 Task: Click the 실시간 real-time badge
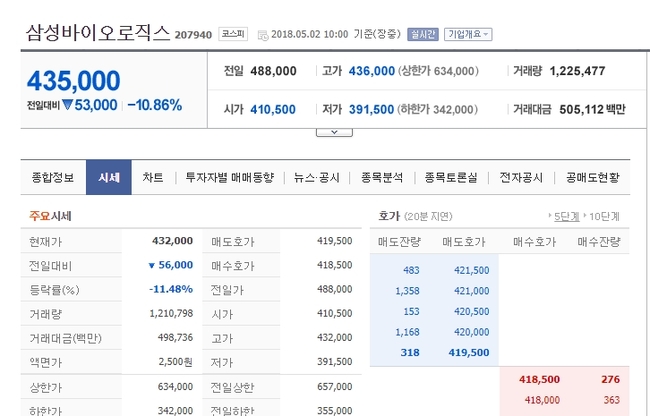pos(422,34)
